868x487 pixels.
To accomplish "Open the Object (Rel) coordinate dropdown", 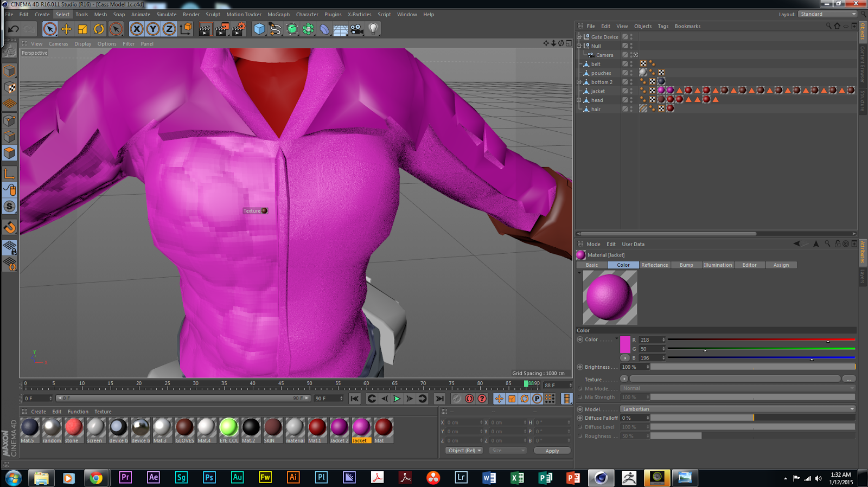I will 464,451.
